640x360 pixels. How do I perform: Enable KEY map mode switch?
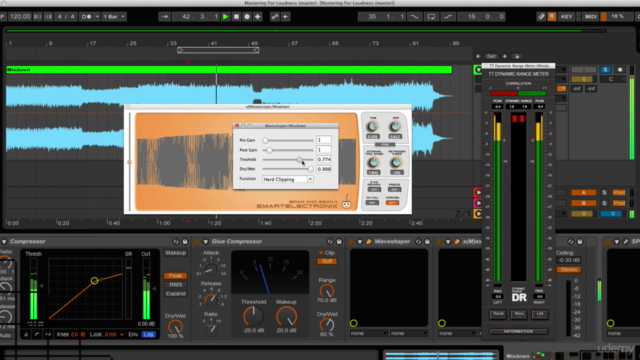pyautogui.click(x=566, y=17)
